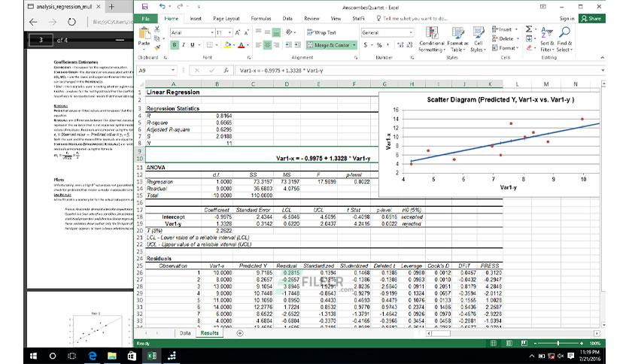Click the AutoSum sigma icon
This screenshot has height=364, width=629.
pyautogui.click(x=529, y=29)
